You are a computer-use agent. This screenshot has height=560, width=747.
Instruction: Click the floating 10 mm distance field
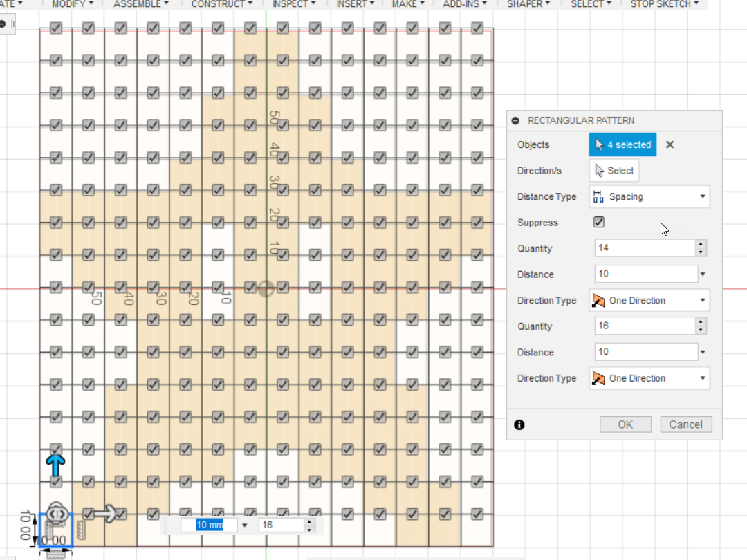209,525
